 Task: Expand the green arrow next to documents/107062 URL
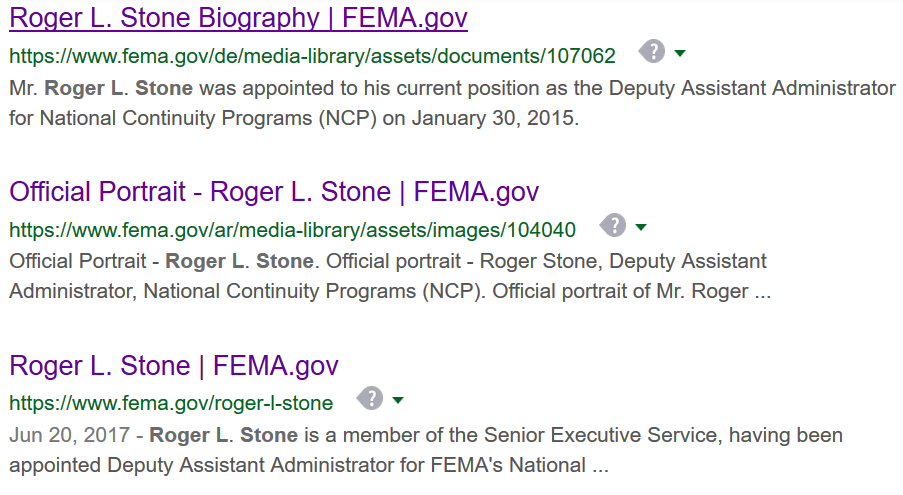pyautogui.click(x=680, y=54)
